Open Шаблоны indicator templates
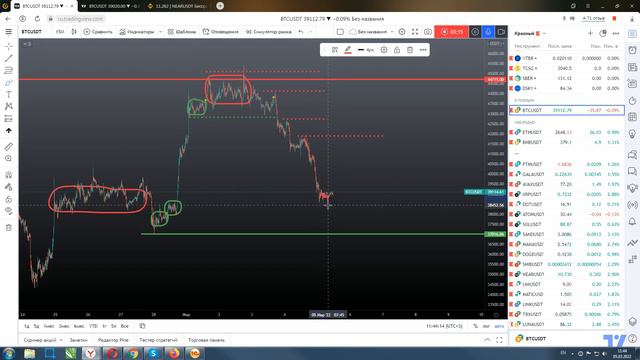 click(182, 31)
